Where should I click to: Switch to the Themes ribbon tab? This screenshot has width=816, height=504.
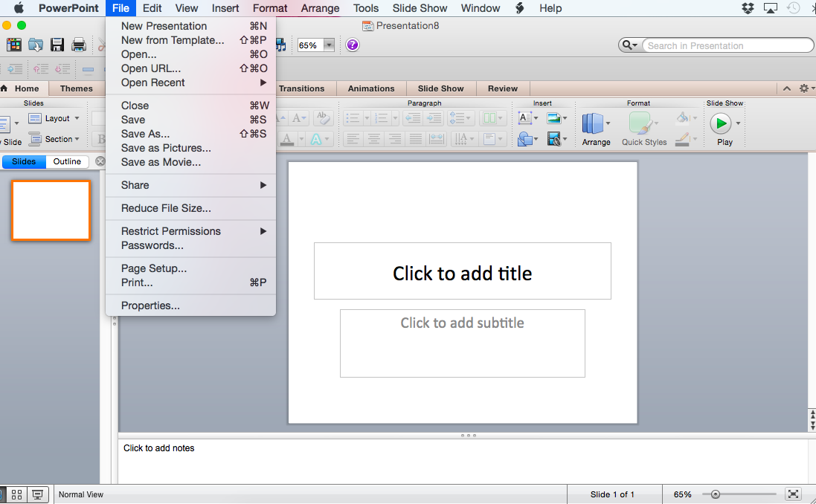pyautogui.click(x=76, y=88)
